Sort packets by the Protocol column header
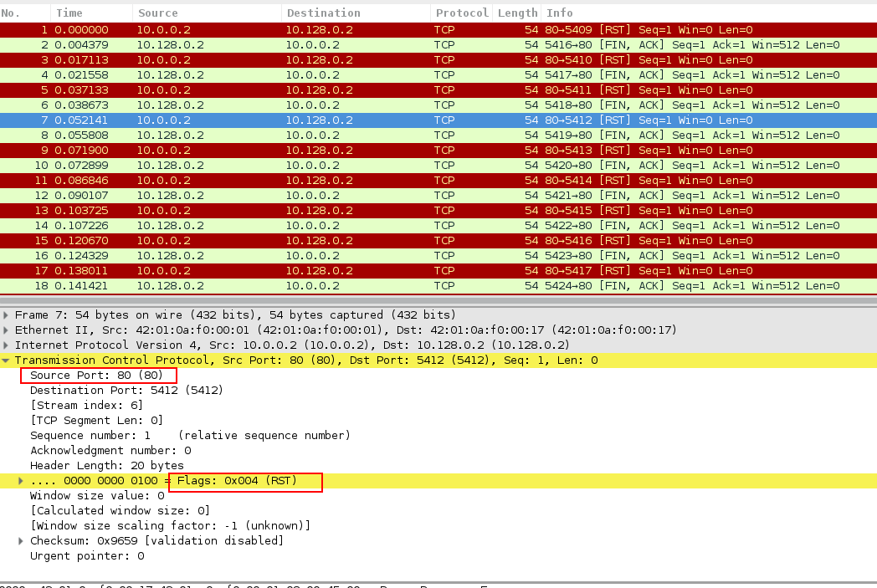Image resolution: width=877 pixels, height=588 pixels. pos(462,13)
